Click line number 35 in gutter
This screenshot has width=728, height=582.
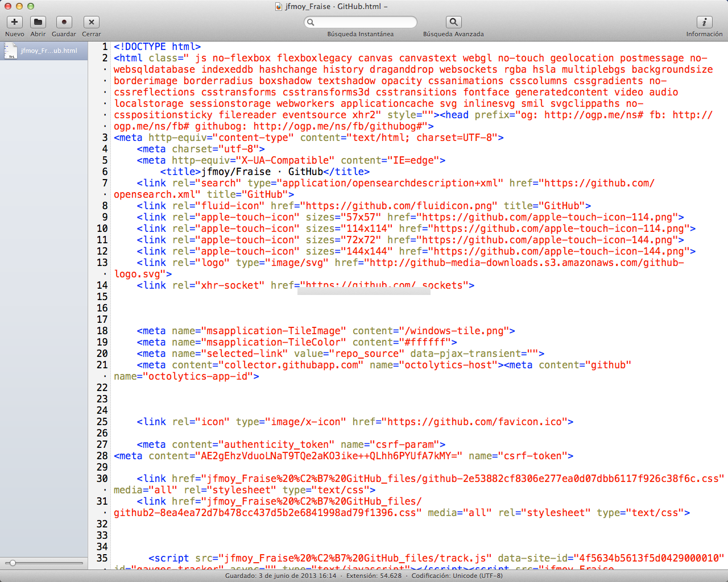[x=102, y=558]
